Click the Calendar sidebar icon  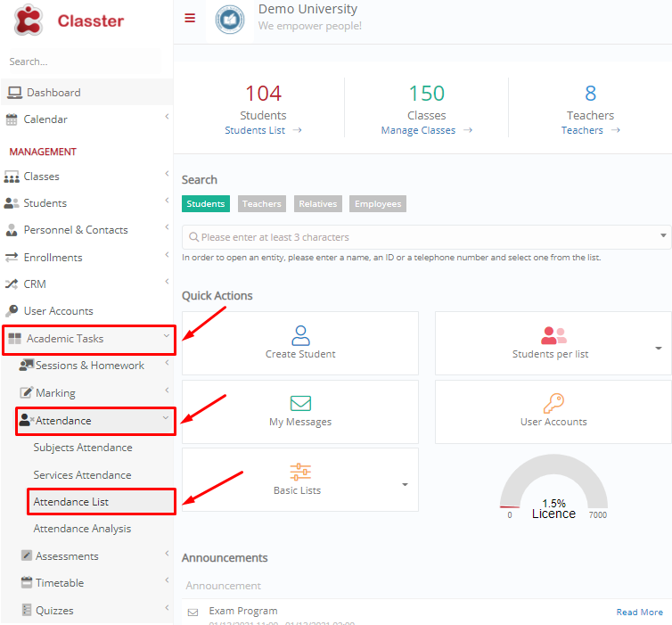12,119
